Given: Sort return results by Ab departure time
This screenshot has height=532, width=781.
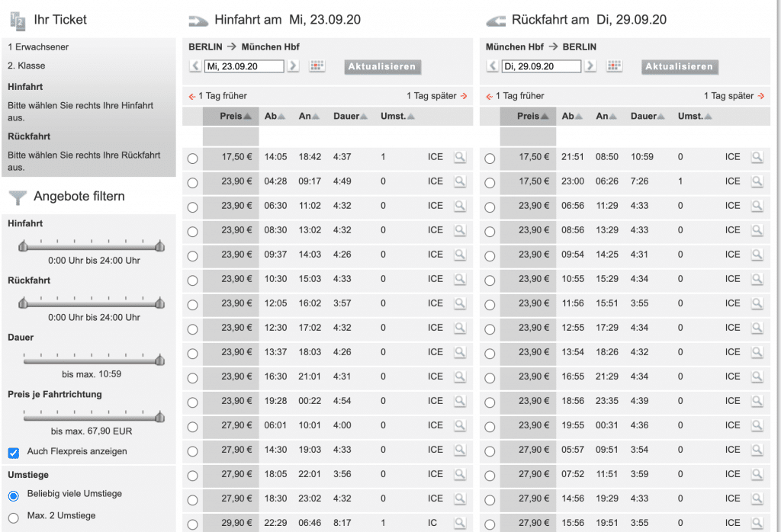Looking at the screenshot, I should 571,117.
